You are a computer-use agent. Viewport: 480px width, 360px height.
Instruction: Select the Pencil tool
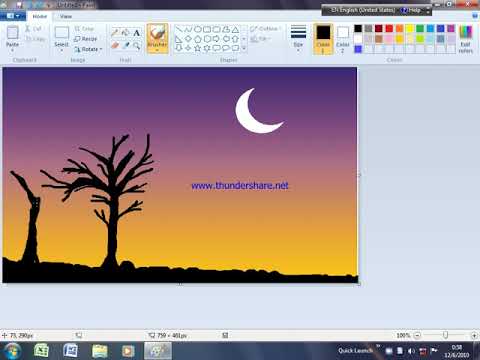[x=115, y=32]
